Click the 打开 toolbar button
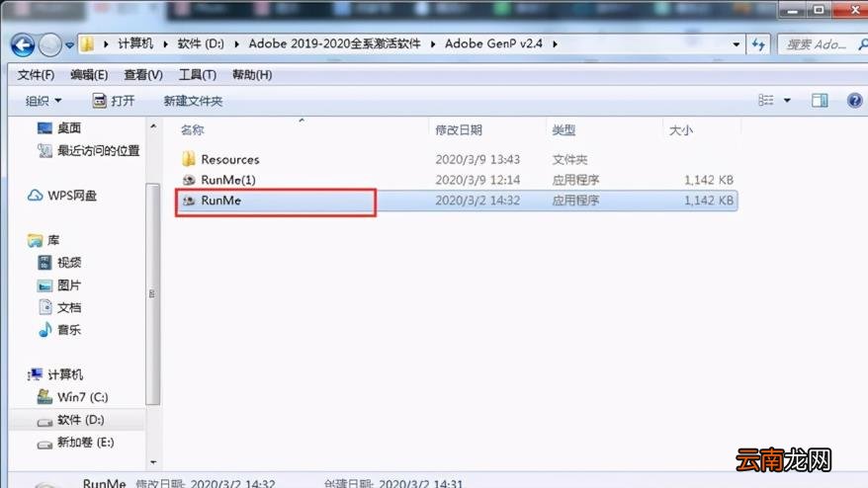The width and height of the screenshot is (868, 488). (114, 101)
